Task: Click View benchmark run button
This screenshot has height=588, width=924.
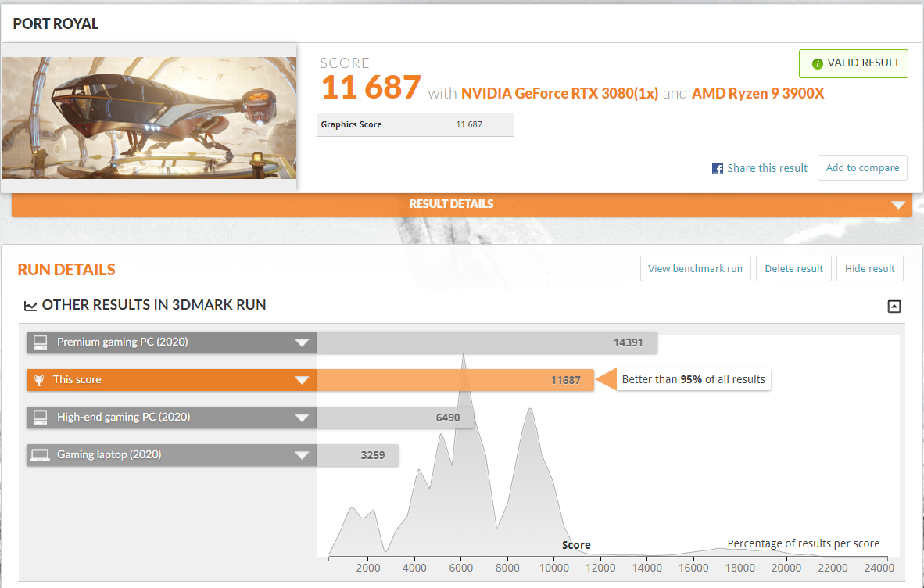Action: tap(696, 269)
